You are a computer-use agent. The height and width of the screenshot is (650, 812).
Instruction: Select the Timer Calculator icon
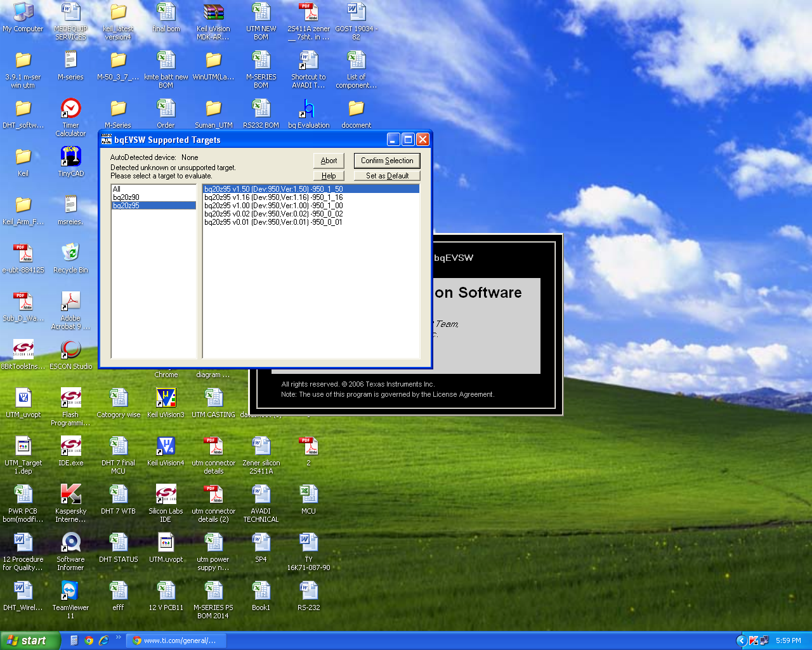point(70,117)
